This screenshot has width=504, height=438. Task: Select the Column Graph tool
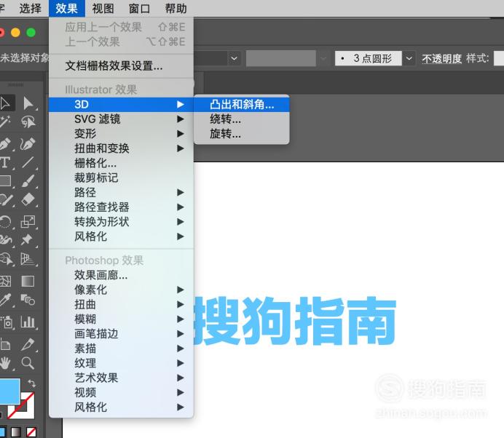click(x=28, y=322)
